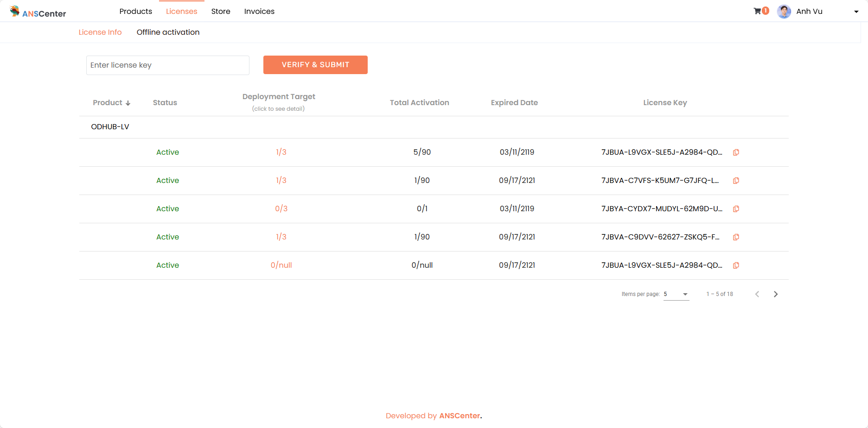
Task: Open the shopping cart
Action: pyautogui.click(x=758, y=11)
